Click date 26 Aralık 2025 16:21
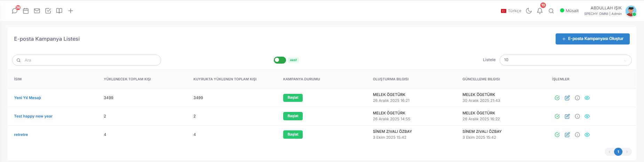 391,100
